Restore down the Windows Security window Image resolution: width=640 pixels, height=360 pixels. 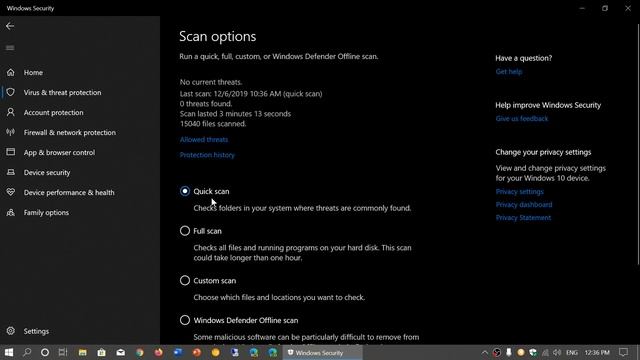coord(605,8)
